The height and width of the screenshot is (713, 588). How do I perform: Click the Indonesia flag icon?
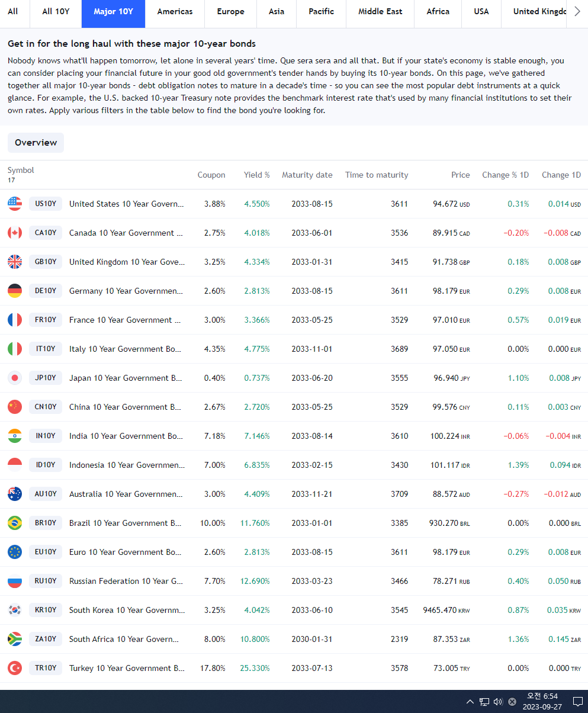[15, 465]
